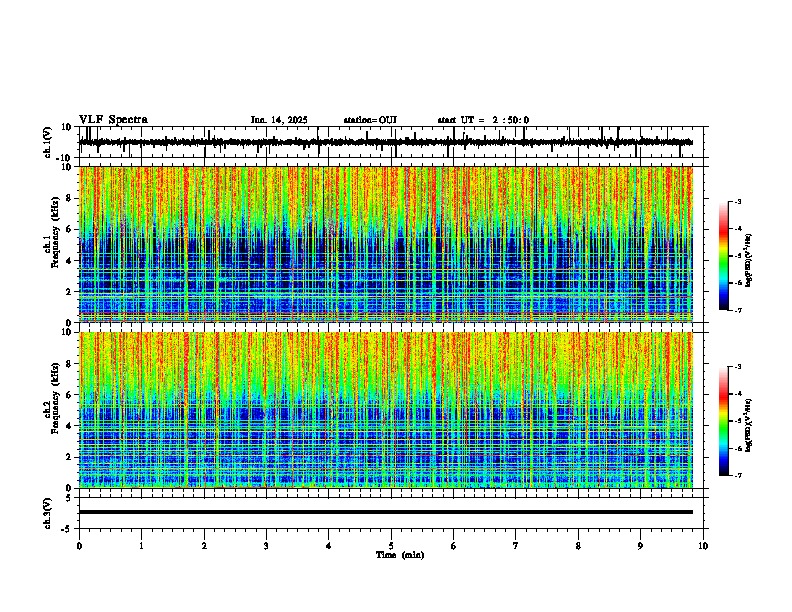Click the ch.1 frequency spectrogram panel
The image size is (792, 612).
click(386, 244)
